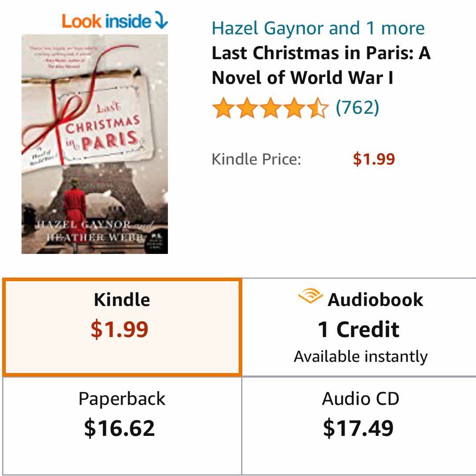Screen dimensions: 476x476
Task: Click the second gold rating star
Action: 247,108
